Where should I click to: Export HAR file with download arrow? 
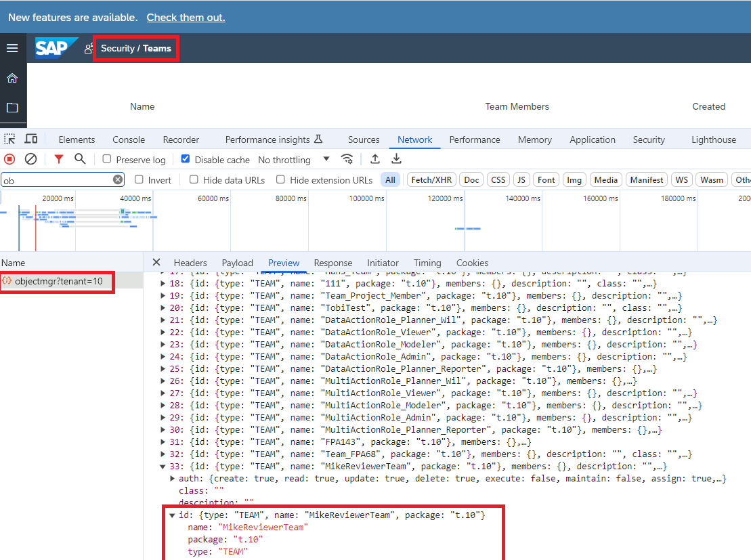click(397, 159)
